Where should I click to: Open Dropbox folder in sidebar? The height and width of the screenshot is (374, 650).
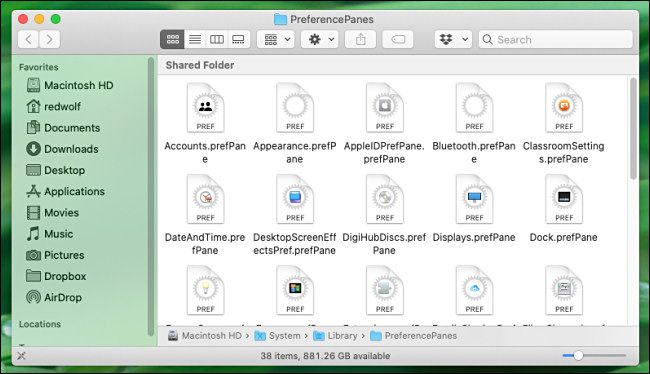click(x=56, y=276)
